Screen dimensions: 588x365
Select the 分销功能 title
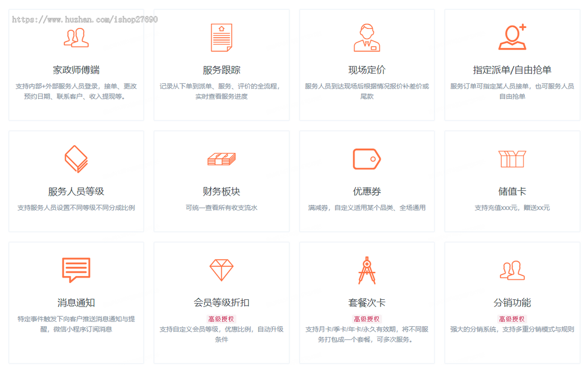(513, 303)
